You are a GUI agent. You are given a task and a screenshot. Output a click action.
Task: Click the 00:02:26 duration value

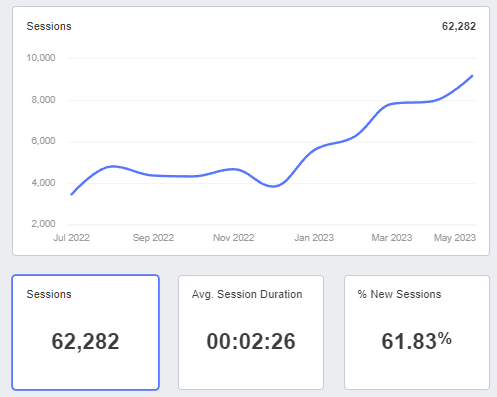tap(251, 341)
